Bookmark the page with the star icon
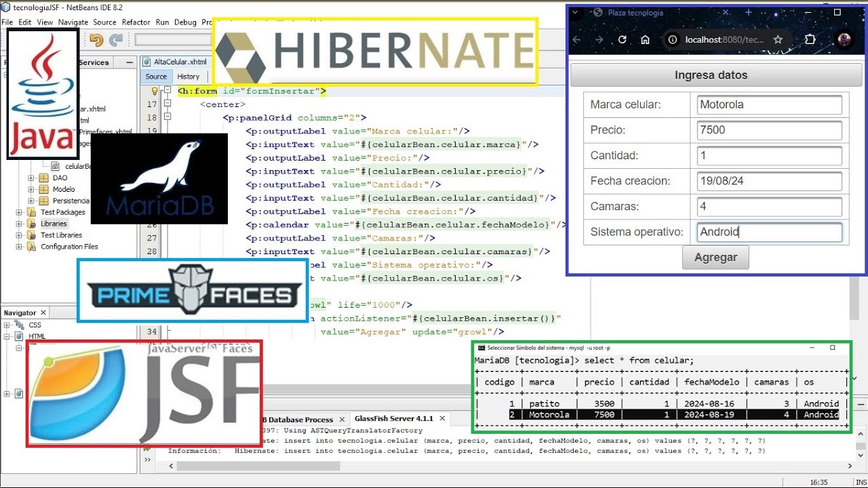 click(x=778, y=40)
